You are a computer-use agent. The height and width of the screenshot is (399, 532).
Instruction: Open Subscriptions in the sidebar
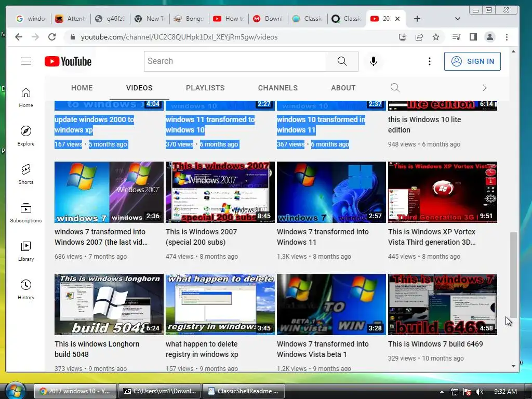[x=26, y=212]
